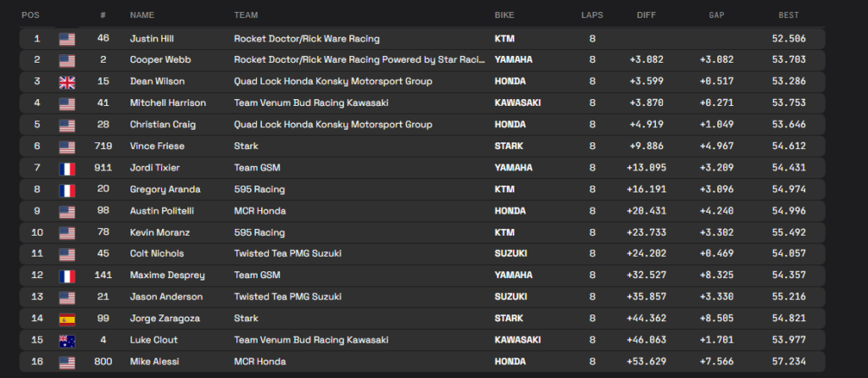Image resolution: width=868 pixels, height=378 pixels.
Task: Click Team GSM in Jordi Tixier row
Action: tap(257, 168)
